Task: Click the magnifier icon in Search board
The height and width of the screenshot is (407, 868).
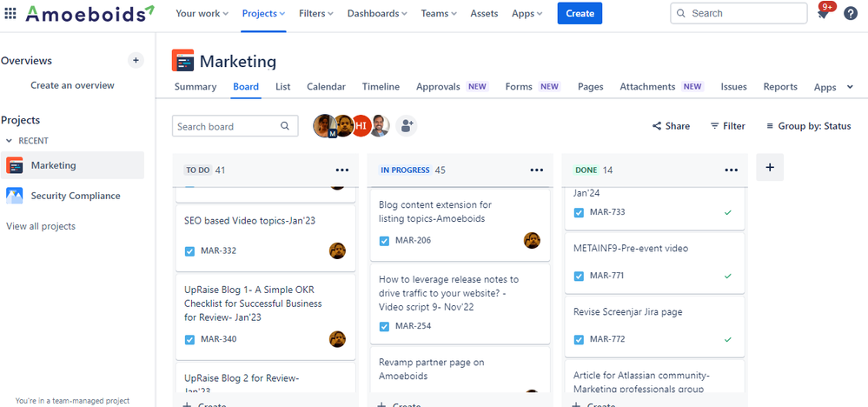Action: pyautogui.click(x=285, y=126)
